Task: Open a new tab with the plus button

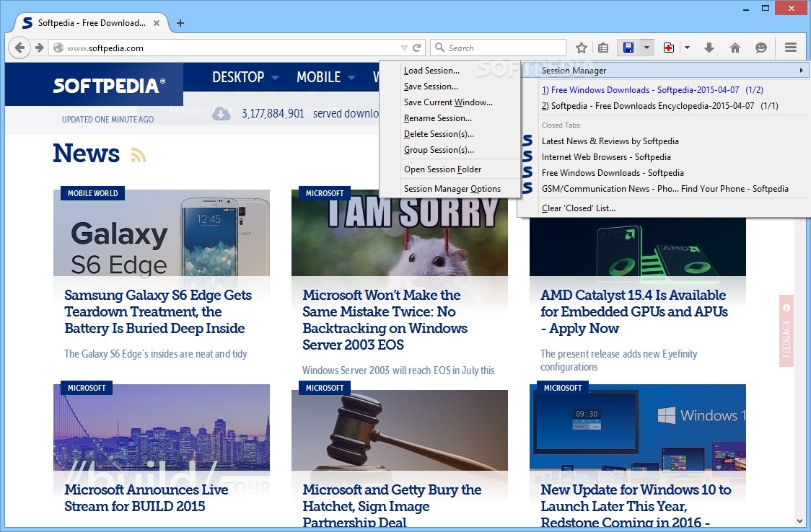Action: point(180,23)
